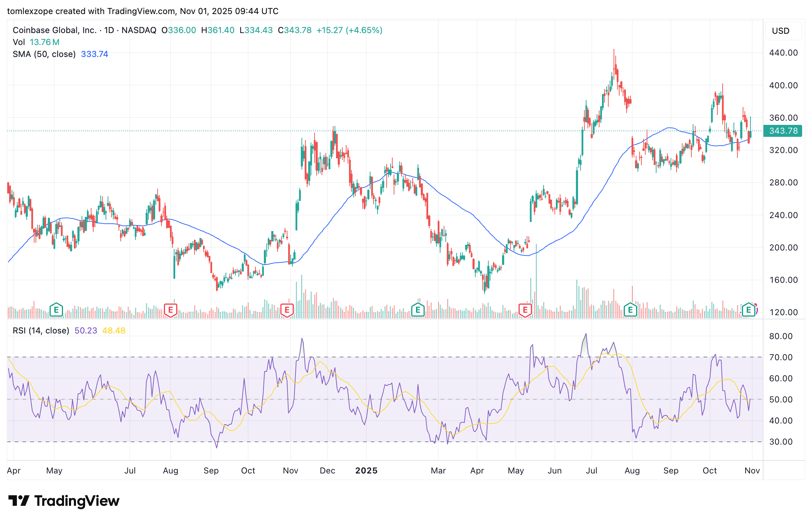Click the green earnings E marker near August 2025
The width and height of the screenshot is (812, 522).
[x=630, y=310]
